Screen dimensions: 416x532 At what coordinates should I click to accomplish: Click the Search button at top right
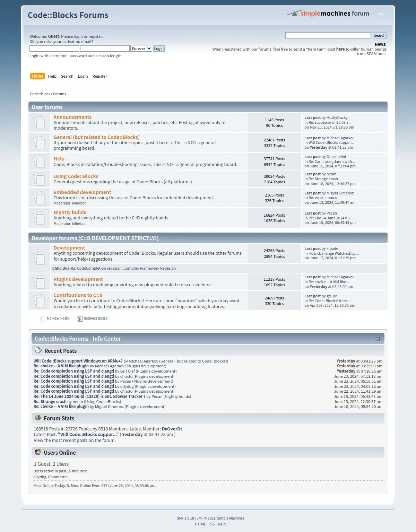pos(379,35)
